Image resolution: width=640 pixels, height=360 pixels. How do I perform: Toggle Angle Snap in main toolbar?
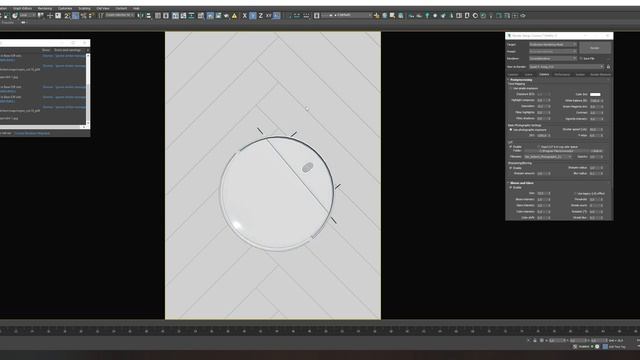click(x=76, y=16)
